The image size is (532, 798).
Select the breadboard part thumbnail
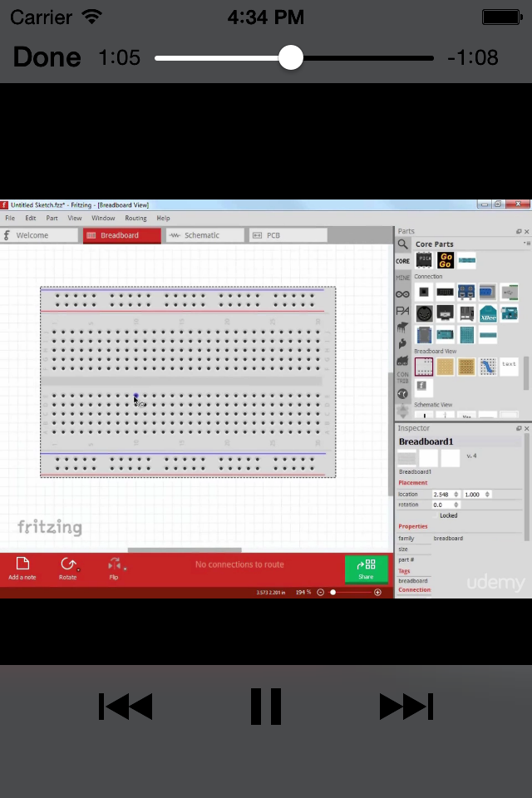tap(424, 367)
